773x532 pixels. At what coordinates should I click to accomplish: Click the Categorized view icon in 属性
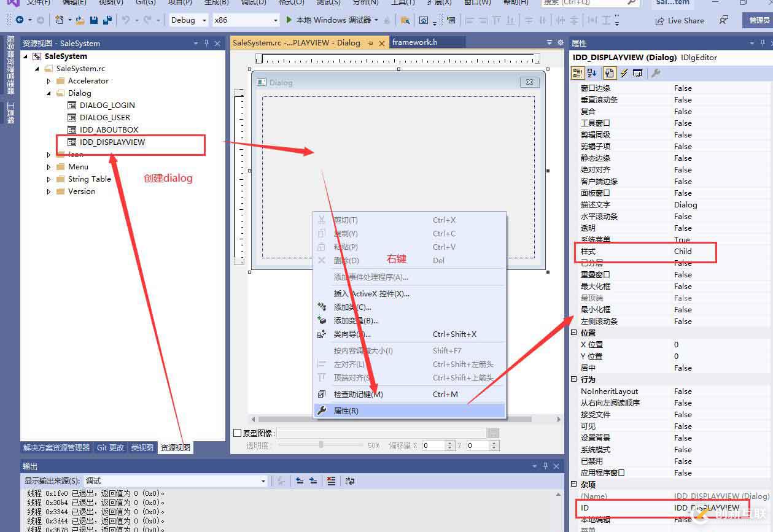pos(577,73)
